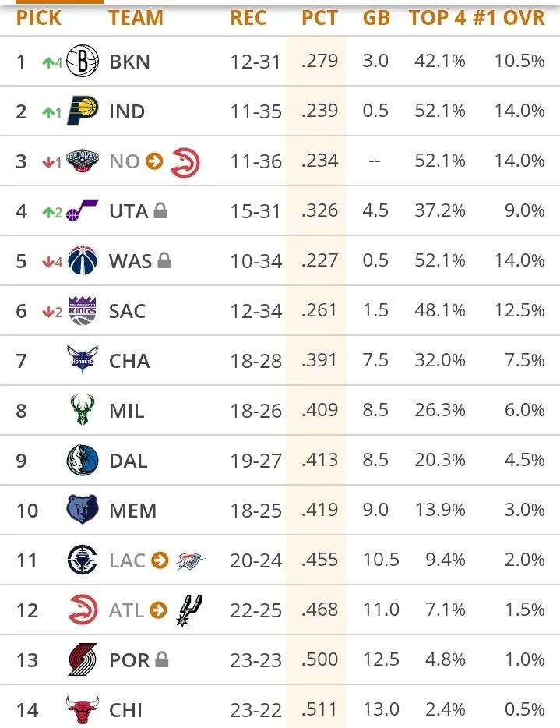Click the Brooklyn Nets logo

[x=82, y=61]
